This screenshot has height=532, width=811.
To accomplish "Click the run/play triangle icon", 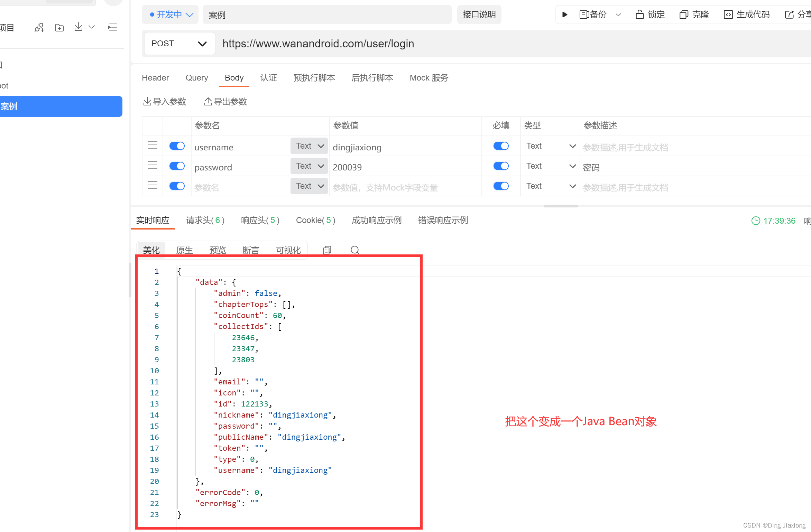I will [x=564, y=15].
